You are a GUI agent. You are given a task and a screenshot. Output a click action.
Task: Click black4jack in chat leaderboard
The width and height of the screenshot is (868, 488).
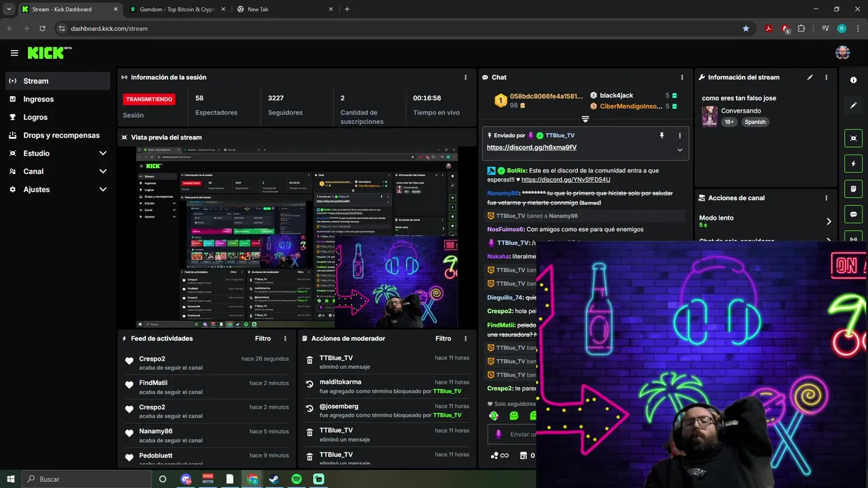[616, 96]
